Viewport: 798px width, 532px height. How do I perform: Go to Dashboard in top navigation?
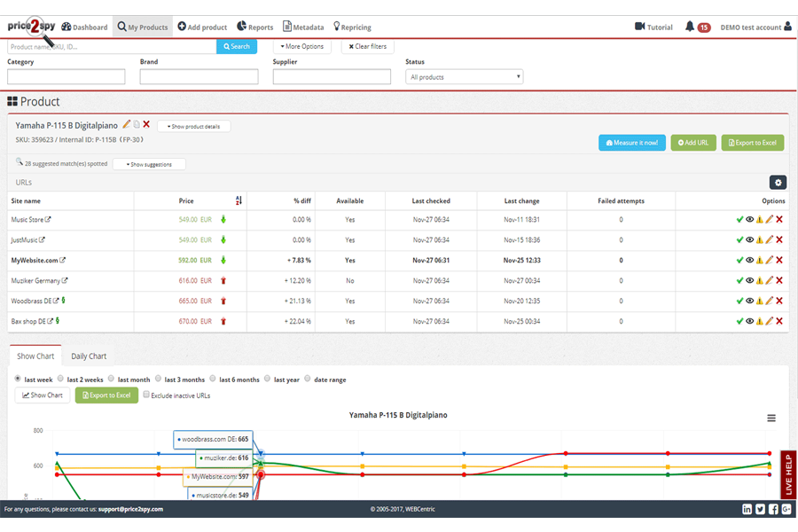coord(84,27)
